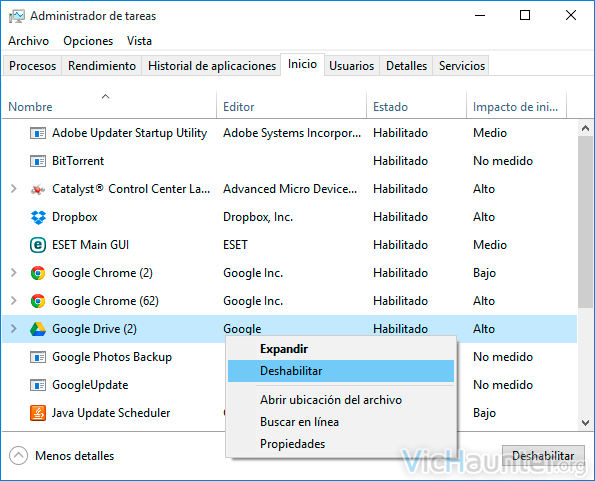
Task: Click the BitTorrent row icon
Action: click(x=38, y=161)
